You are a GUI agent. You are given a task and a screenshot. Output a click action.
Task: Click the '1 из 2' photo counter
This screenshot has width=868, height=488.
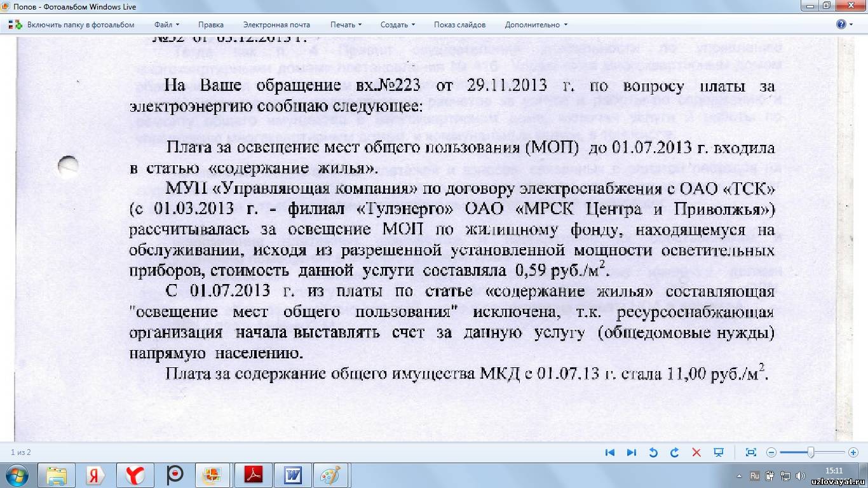point(21,452)
